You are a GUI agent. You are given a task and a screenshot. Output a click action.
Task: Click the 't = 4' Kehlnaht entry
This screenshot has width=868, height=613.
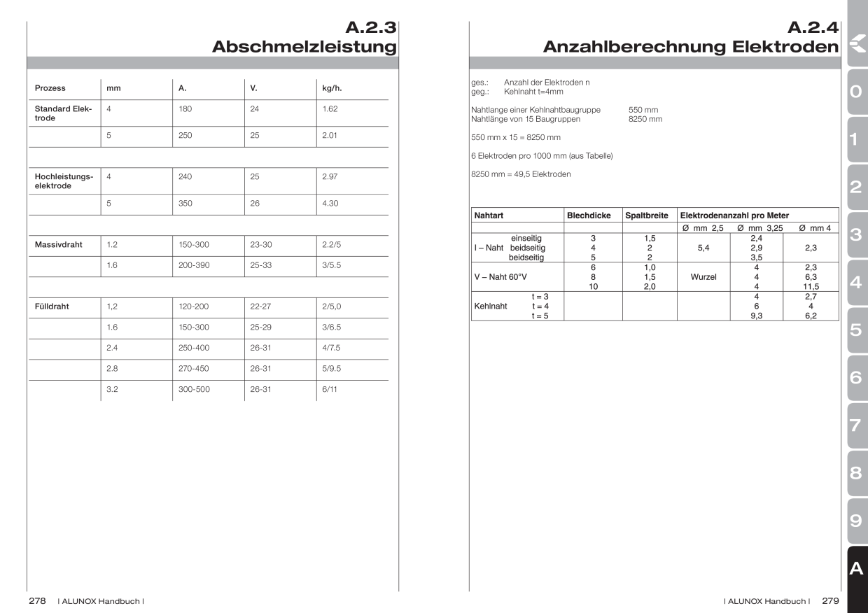point(540,306)
